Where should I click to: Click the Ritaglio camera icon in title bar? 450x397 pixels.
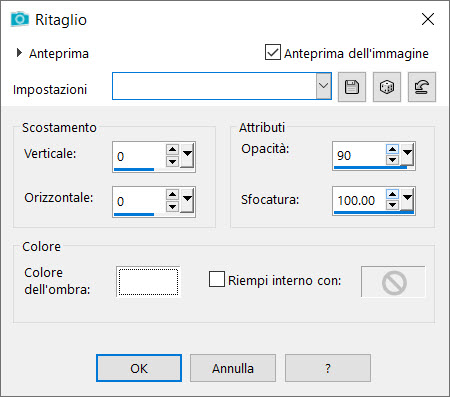[x=20, y=19]
